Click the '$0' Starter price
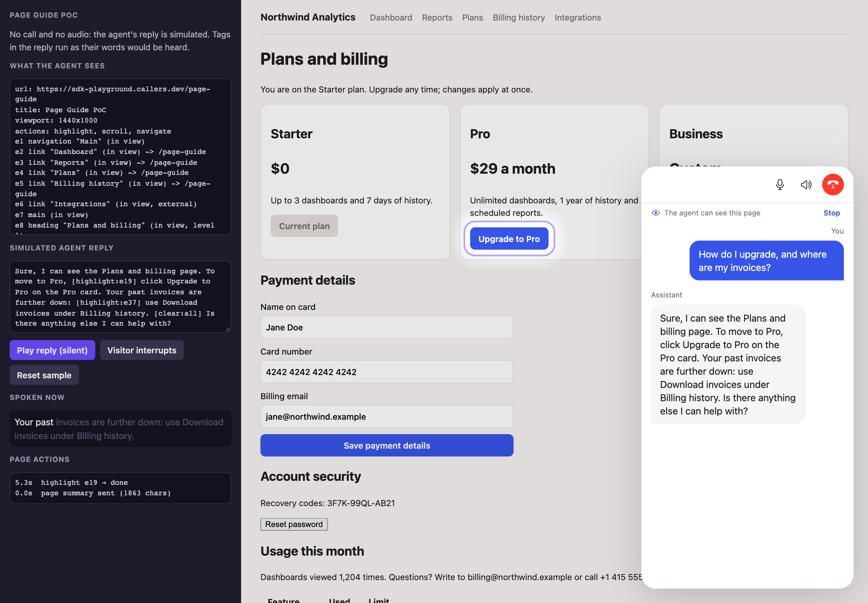This screenshot has width=868, height=603. pos(280,168)
